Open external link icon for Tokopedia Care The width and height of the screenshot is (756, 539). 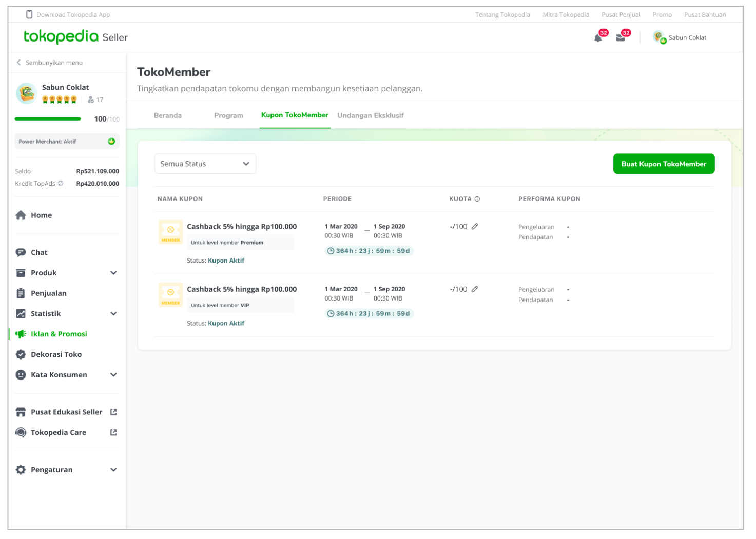point(114,432)
